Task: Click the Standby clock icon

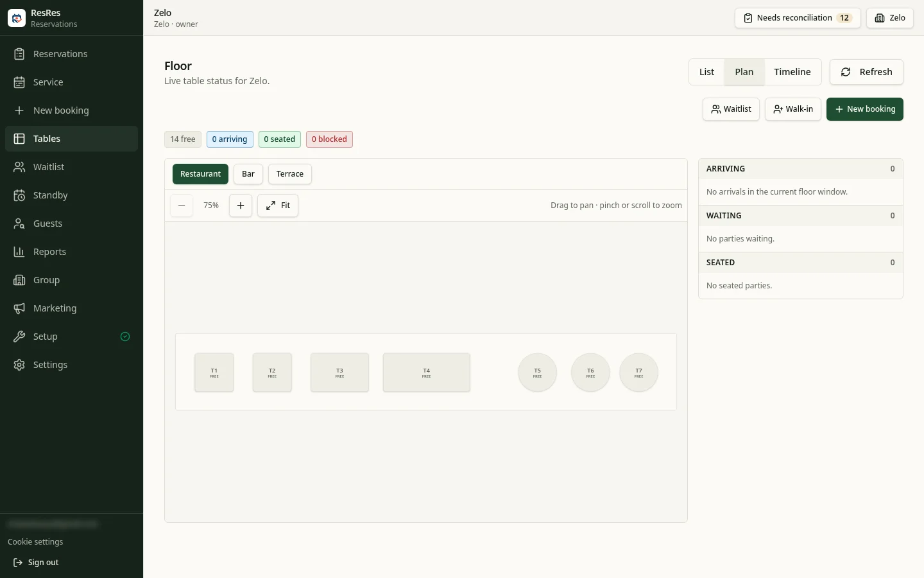Action: pyautogui.click(x=19, y=195)
